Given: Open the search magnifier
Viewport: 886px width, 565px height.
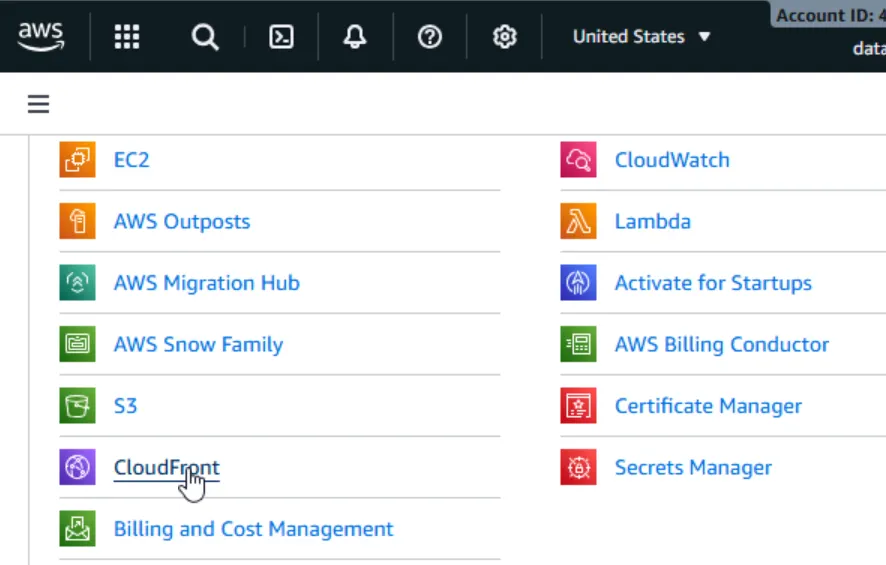Looking at the screenshot, I should [x=205, y=37].
